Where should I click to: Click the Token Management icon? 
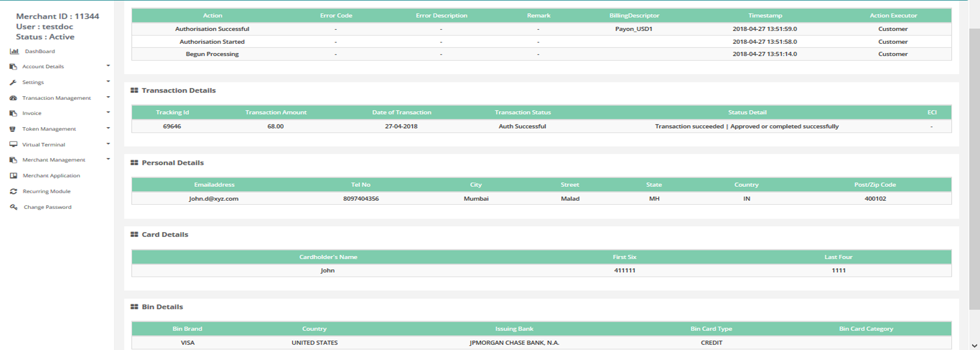13,129
